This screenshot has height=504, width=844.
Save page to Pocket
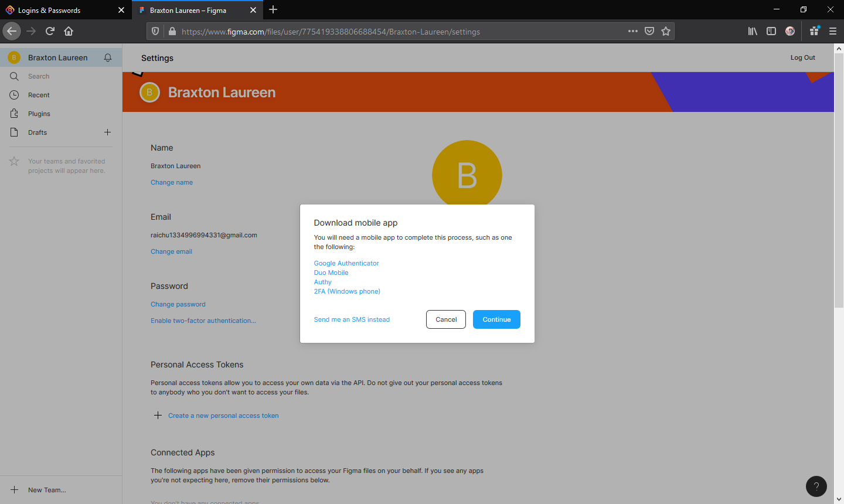coord(649,31)
